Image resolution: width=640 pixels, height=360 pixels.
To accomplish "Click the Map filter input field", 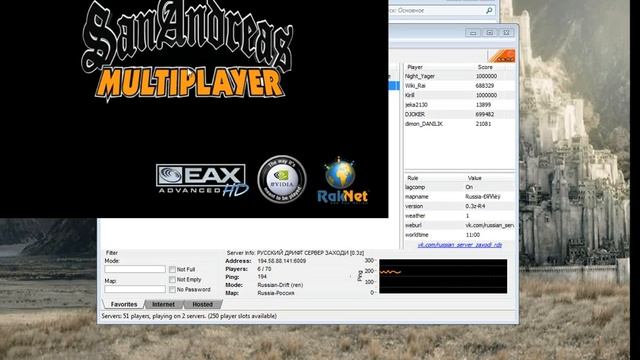I will (135, 289).
